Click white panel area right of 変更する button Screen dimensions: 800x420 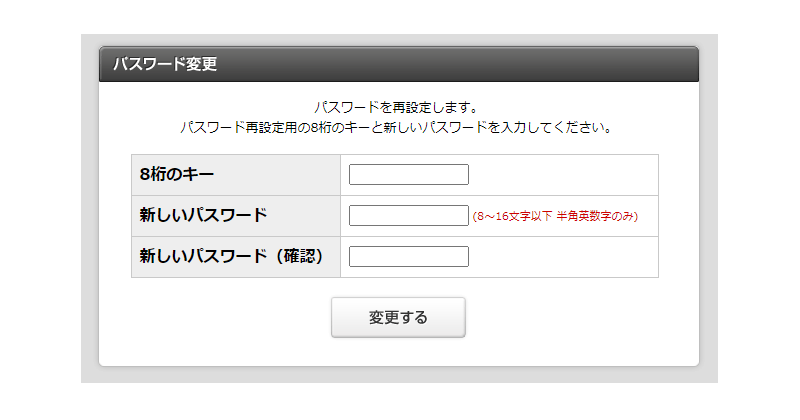(x=580, y=318)
